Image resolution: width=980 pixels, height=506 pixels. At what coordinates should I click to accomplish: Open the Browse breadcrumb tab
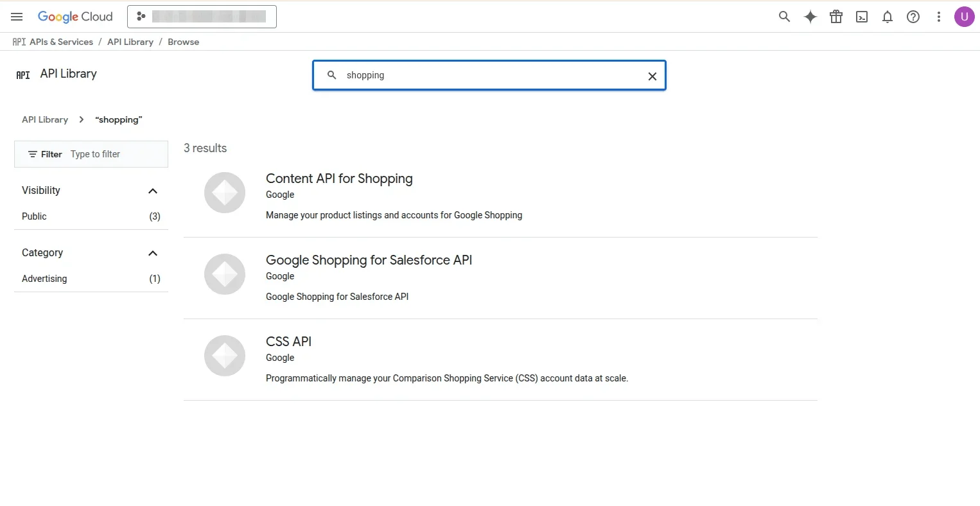click(183, 42)
